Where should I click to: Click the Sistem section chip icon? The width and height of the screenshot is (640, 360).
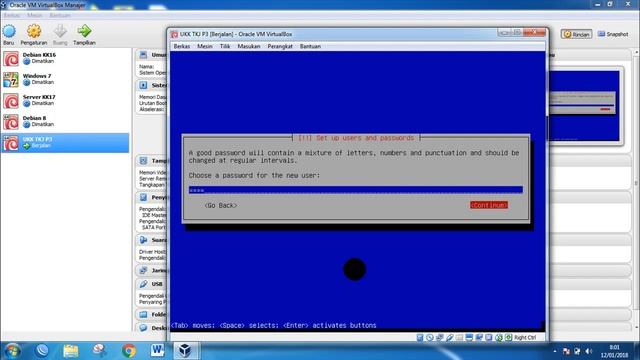click(x=143, y=85)
